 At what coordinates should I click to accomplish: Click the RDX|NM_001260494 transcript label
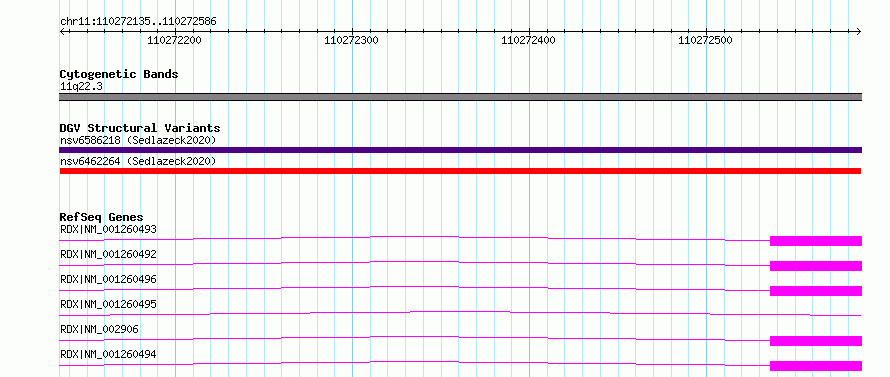click(x=108, y=354)
